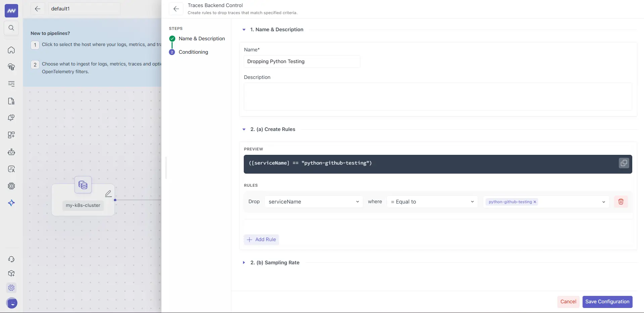Click the Add Rule button
The height and width of the screenshot is (313, 644).
tap(261, 239)
